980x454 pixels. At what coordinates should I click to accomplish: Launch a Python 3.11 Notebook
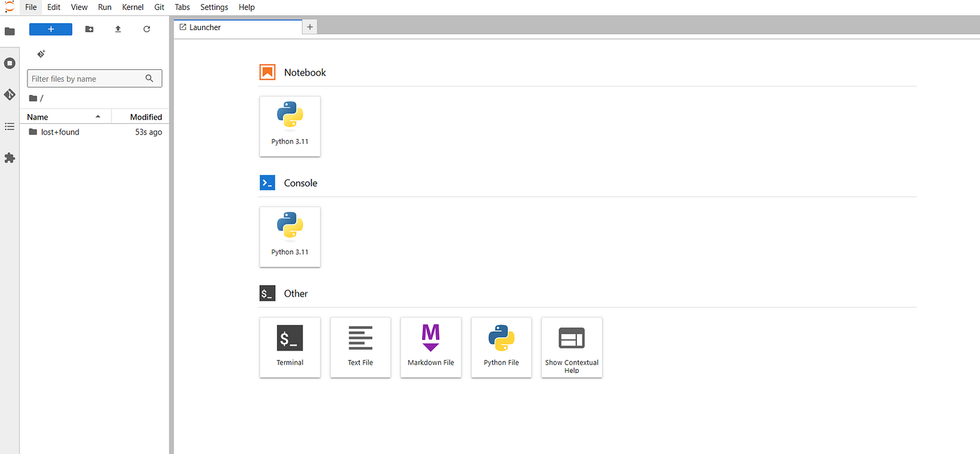[x=290, y=127]
